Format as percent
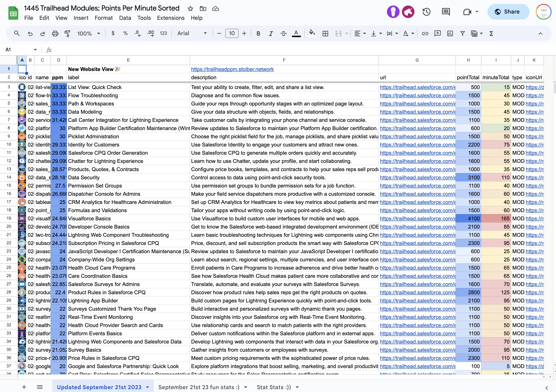The height and width of the screenshot is (392, 556). coord(126,33)
